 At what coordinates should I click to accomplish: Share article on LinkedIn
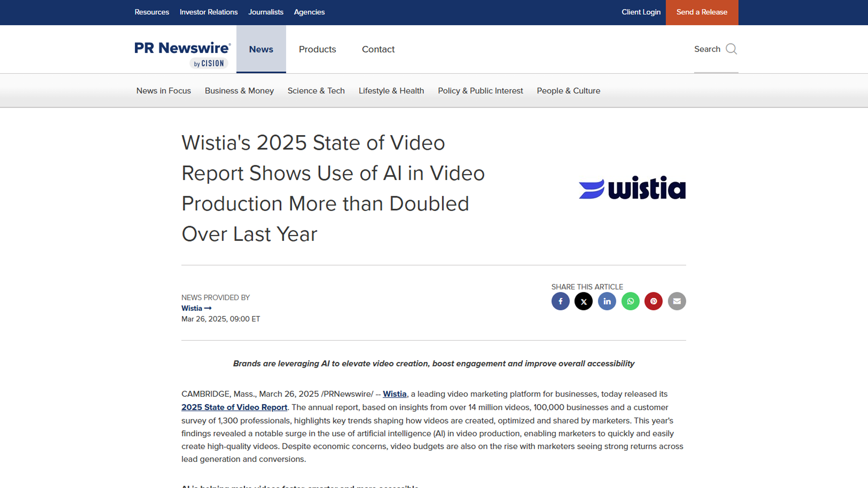607,301
